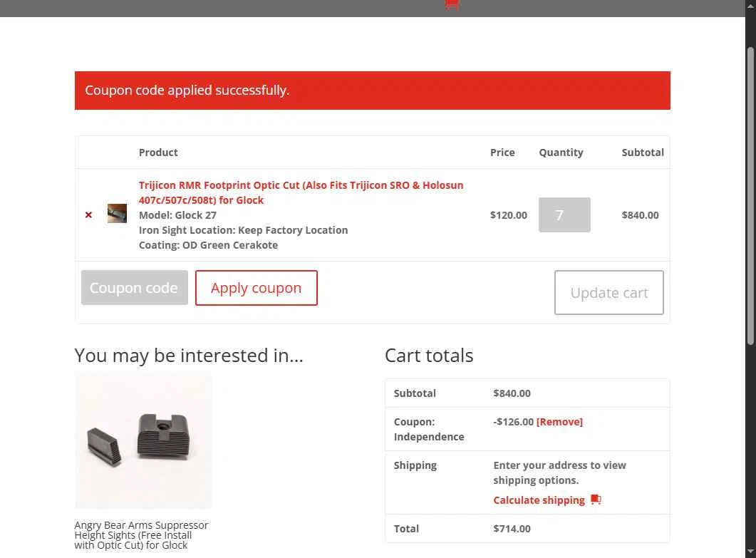756x558 pixels.
Task: Select 'Iron Sight Location: Keep Factory Location' text
Action: click(243, 230)
